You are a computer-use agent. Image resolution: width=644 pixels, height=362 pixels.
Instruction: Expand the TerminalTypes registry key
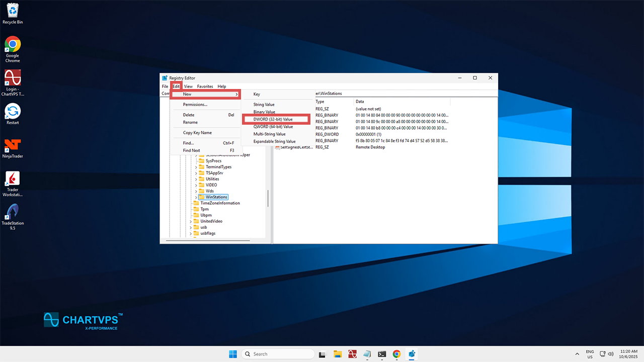196,167
